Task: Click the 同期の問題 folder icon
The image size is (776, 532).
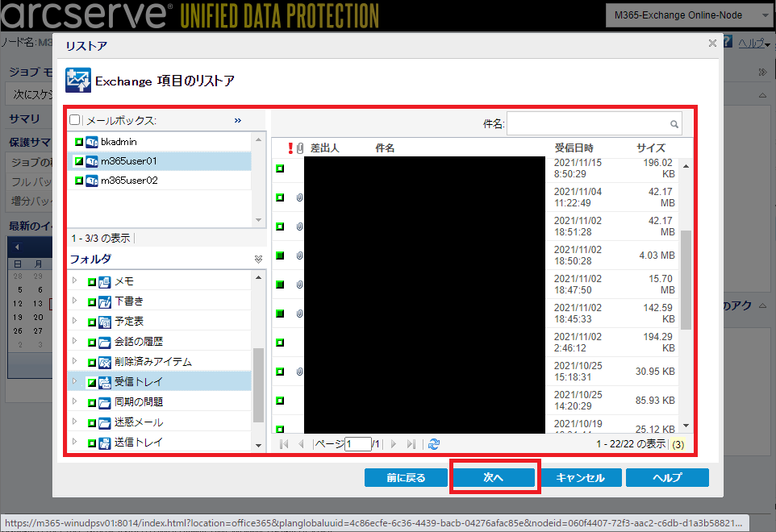Action: coord(104,402)
